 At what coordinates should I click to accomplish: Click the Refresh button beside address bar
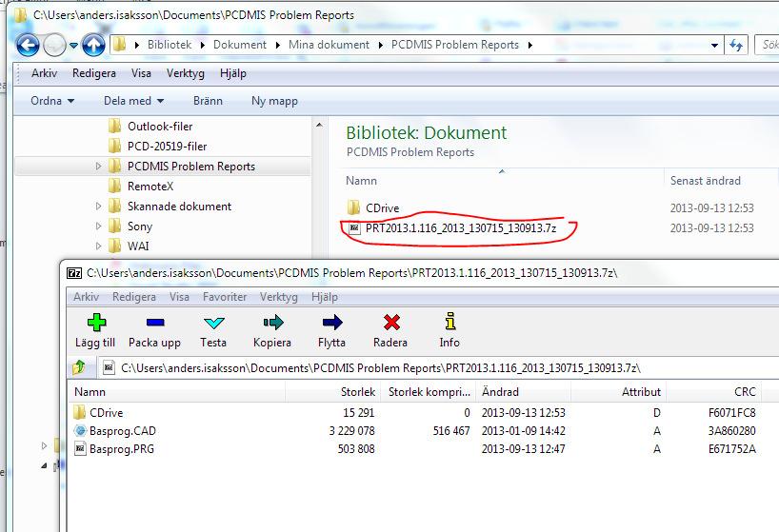tap(736, 45)
